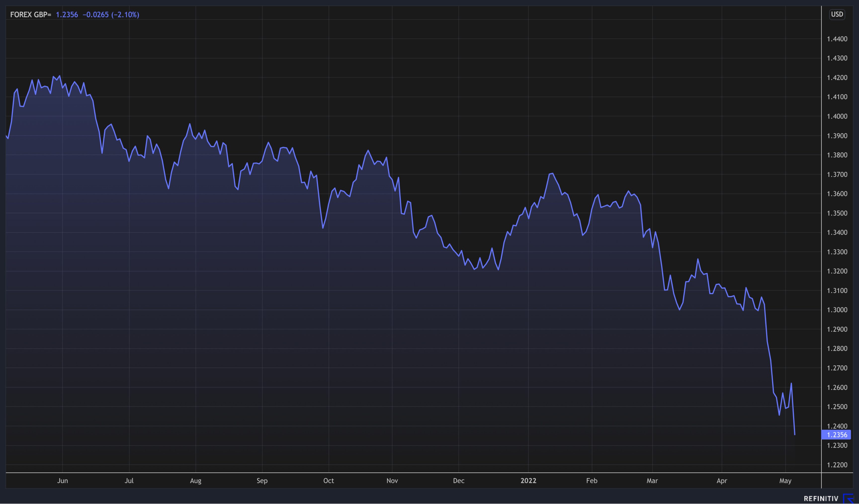Screen dimensions: 859x504
Task: Click the 1.4400 price axis label
Action: (x=837, y=39)
